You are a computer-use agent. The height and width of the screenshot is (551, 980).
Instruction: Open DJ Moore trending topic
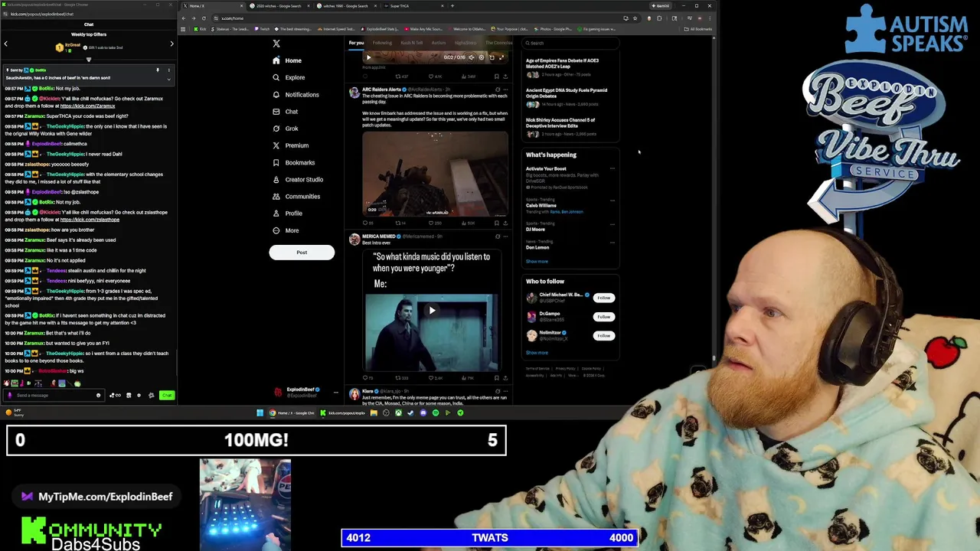(x=535, y=230)
